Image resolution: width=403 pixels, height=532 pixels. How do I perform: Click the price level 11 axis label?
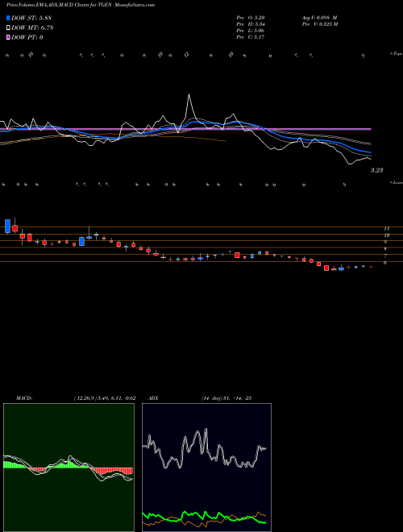pyautogui.click(x=386, y=229)
